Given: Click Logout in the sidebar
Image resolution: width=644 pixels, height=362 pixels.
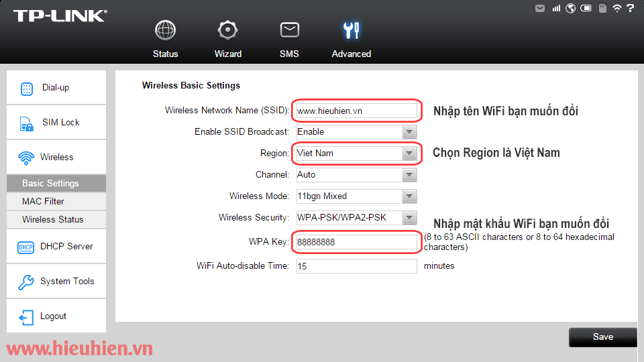Looking at the screenshot, I should pos(53,316).
